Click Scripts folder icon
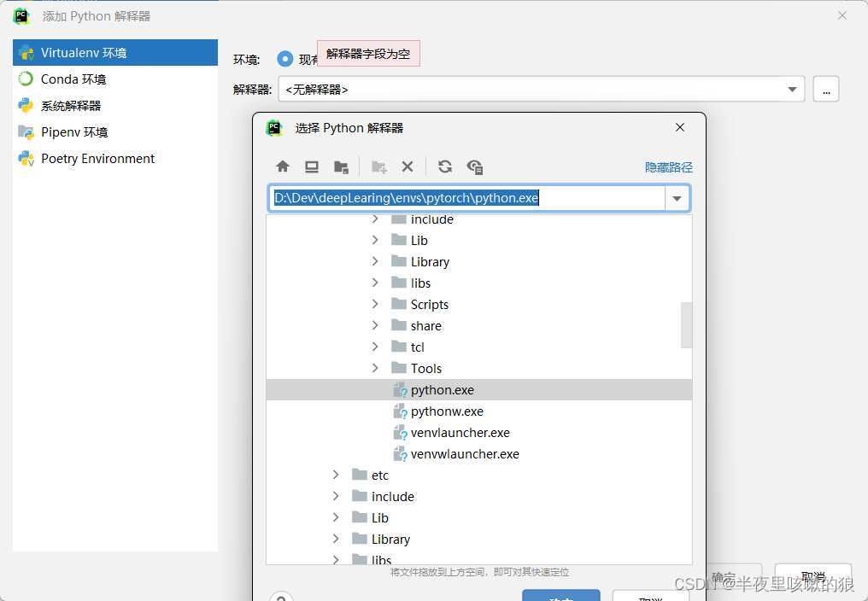Viewport: 868px width, 601px height. click(x=399, y=304)
